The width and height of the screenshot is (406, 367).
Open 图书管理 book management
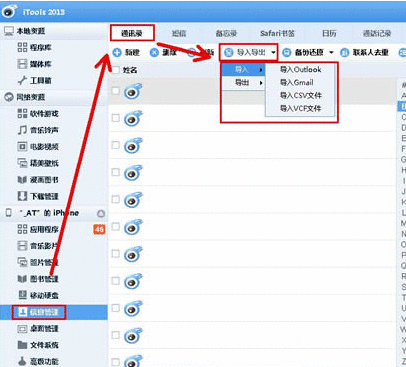tap(38, 279)
